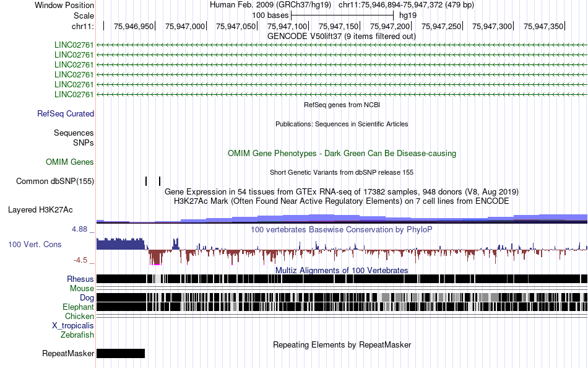Select the Chicken alignment row label
This screenshot has width=588, height=368.
79,316
